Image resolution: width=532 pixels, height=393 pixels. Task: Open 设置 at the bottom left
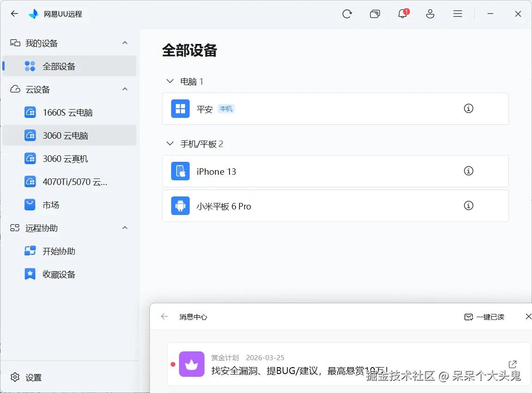pyautogui.click(x=25, y=377)
